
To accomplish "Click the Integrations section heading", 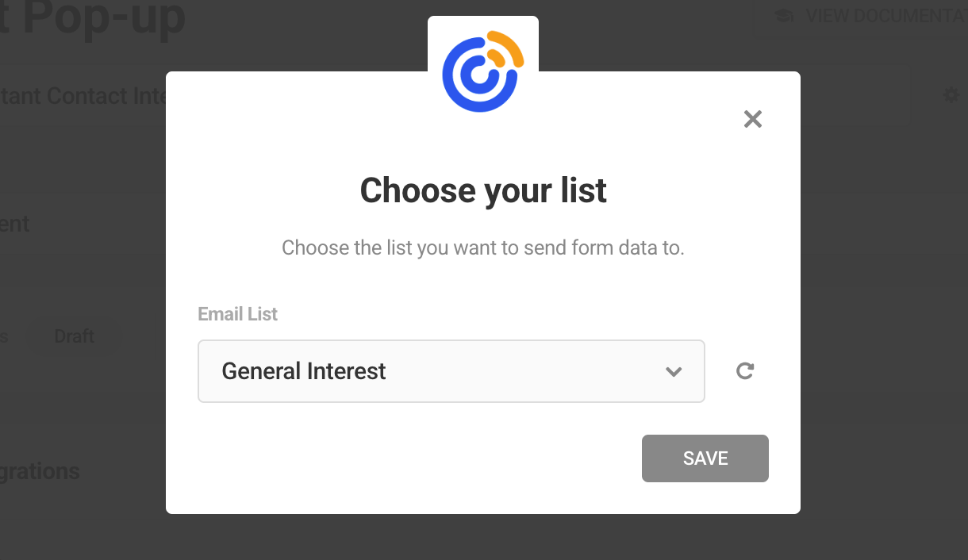I will pyautogui.click(x=39, y=470).
